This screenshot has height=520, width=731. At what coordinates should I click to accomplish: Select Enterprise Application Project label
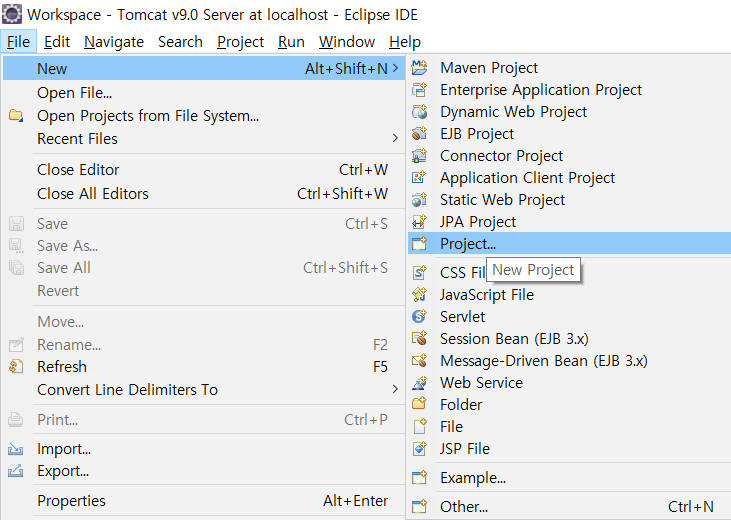(x=541, y=90)
